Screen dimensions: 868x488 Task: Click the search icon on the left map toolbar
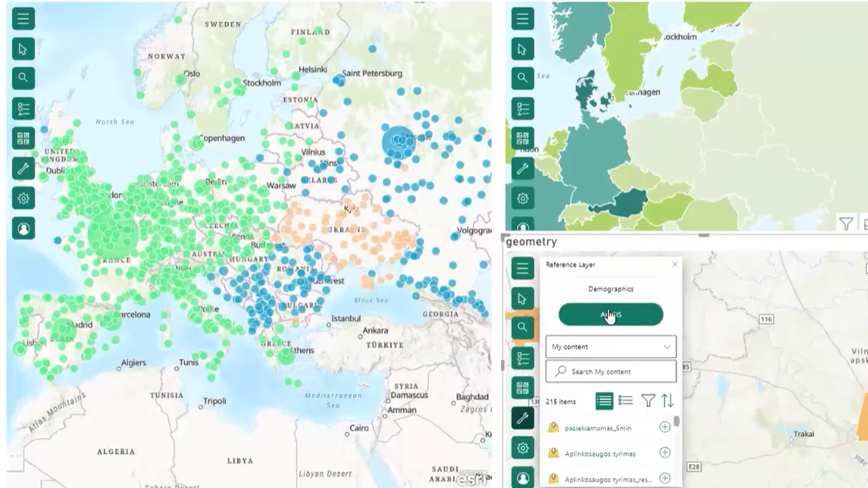[x=23, y=78]
